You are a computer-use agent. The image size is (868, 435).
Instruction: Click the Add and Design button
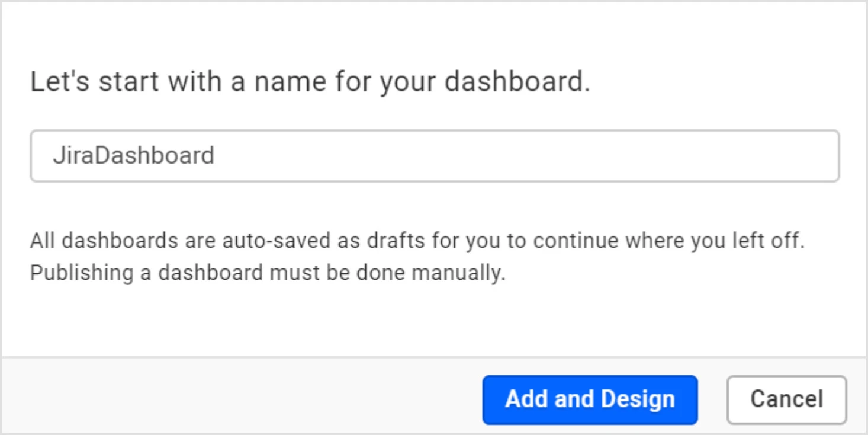[590, 399]
